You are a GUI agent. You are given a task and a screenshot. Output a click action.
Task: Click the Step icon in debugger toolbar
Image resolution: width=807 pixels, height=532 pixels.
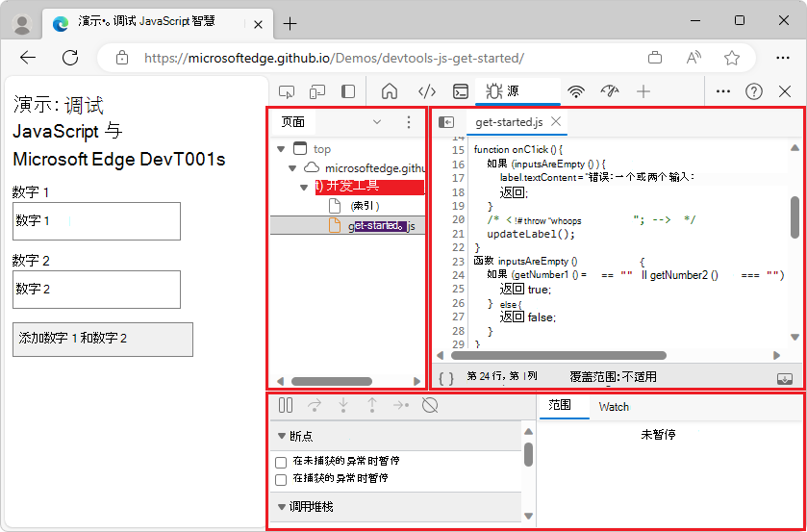(x=401, y=405)
